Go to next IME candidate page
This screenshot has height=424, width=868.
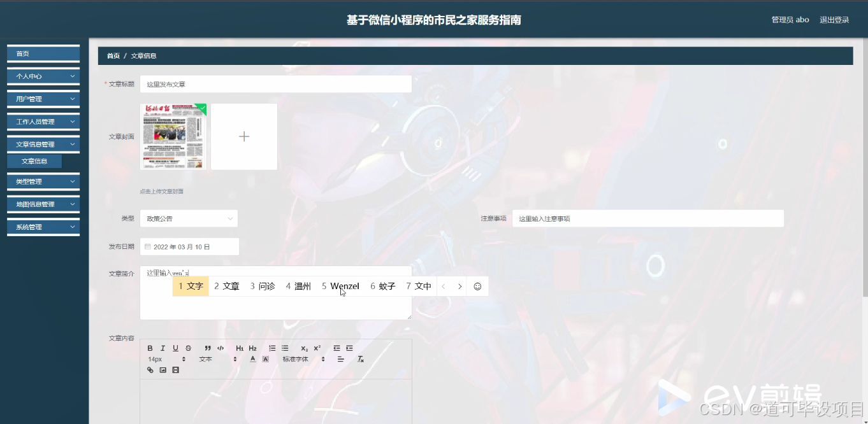pos(459,286)
